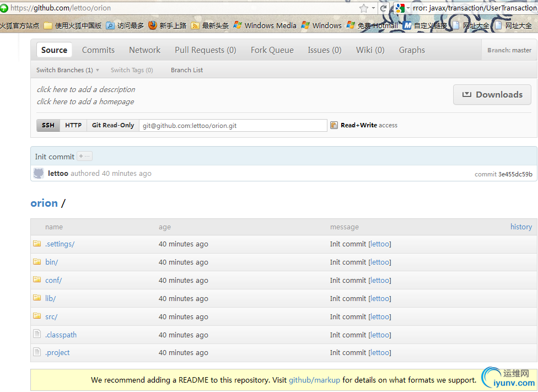Click lettoo's avatar image
The height and width of the screenshot is (392, 538).
click(39, 173)
